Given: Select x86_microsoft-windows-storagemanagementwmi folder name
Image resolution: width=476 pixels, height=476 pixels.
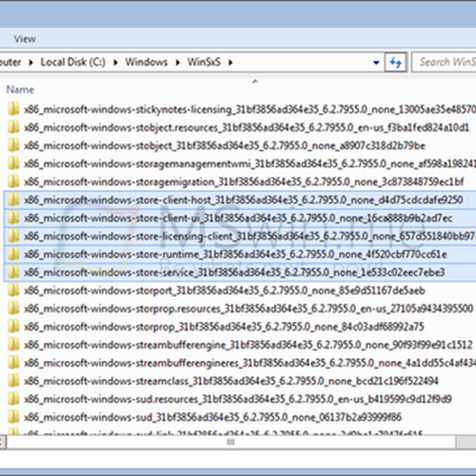Looking at the screenshot, I should click(x=250, y=164).
